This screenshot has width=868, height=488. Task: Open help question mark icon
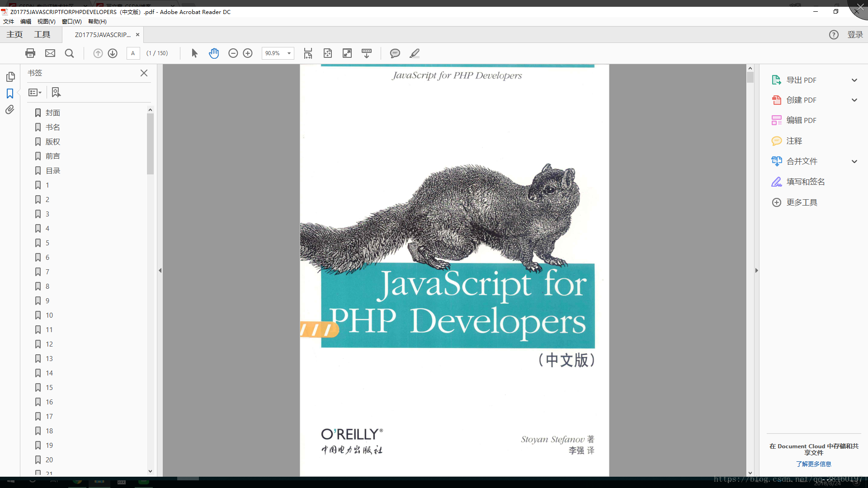pos(834,35)
